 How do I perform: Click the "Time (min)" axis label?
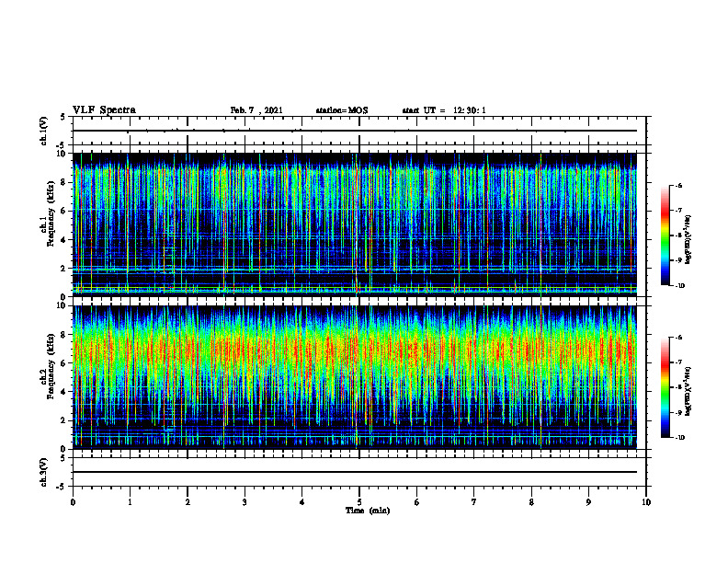pos(368,511)
